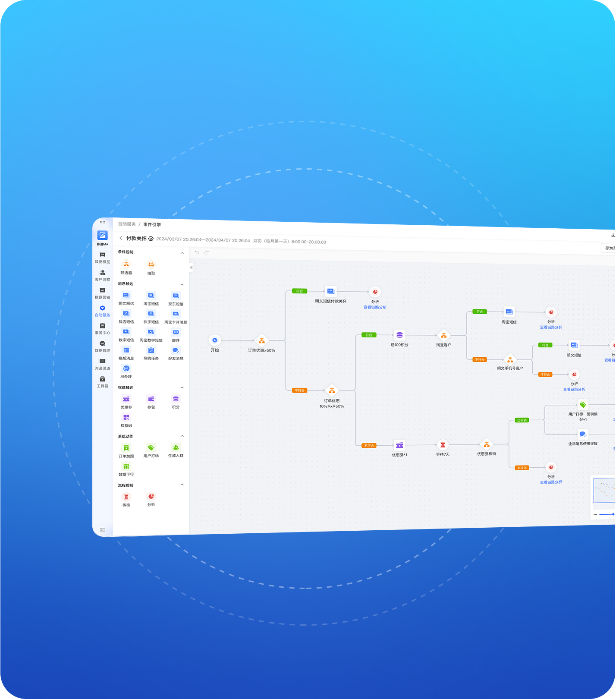Screen dimensions: 616x699
Task: Select the 券包 coupon pack component
Action: click(x=151, y=402)
